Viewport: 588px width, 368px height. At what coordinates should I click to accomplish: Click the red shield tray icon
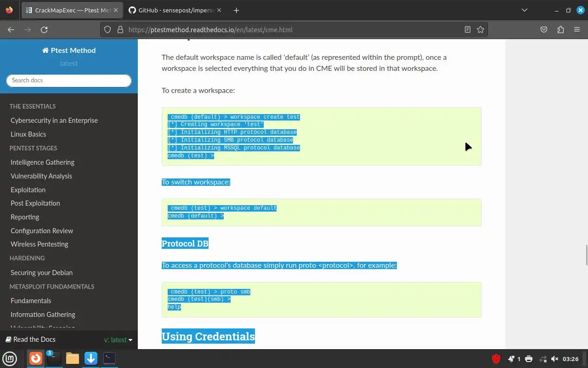tap(496, 359)
